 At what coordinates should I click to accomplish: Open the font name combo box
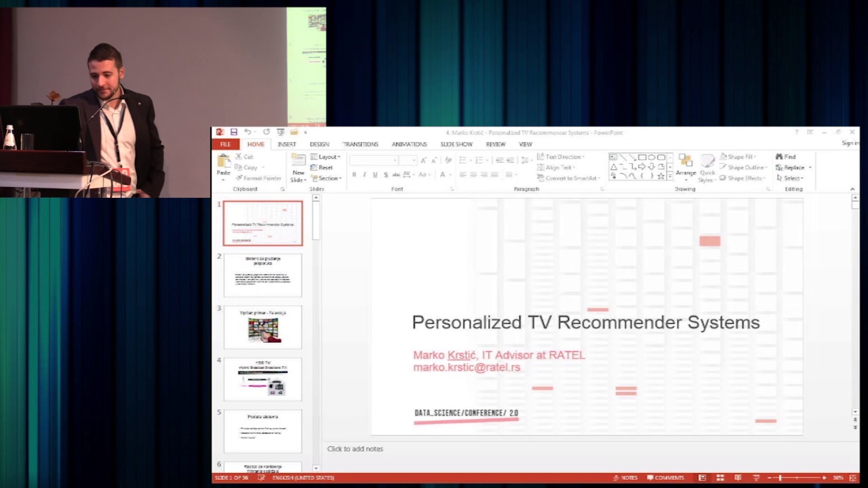tap(374, 161)
